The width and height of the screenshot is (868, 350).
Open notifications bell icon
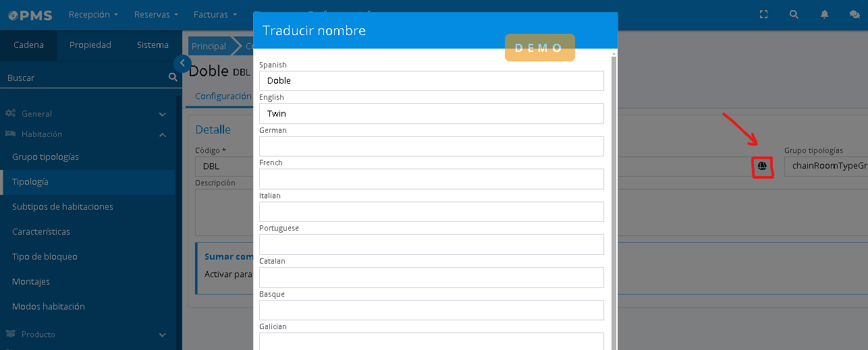(x=824, y=14)
